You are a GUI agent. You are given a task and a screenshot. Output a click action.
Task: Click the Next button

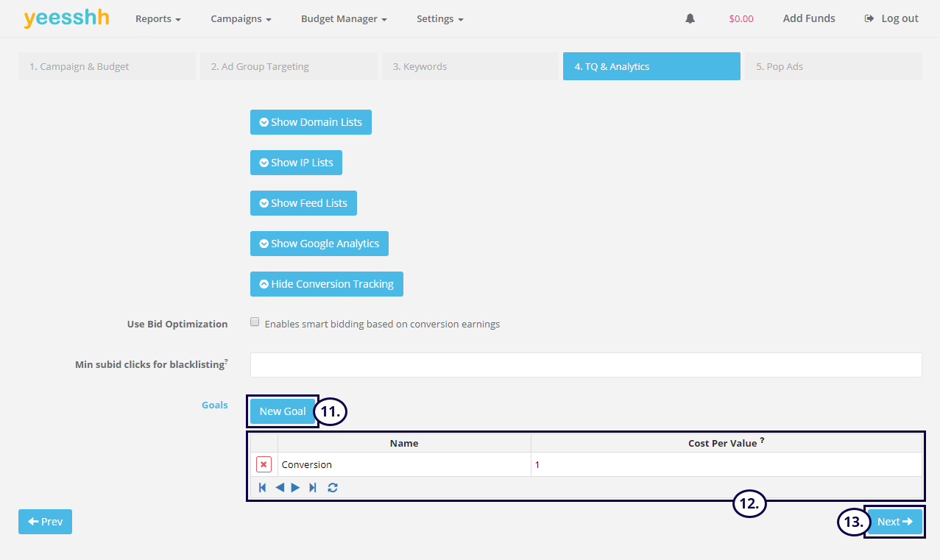pyautogui.click(x=894, y=522)
